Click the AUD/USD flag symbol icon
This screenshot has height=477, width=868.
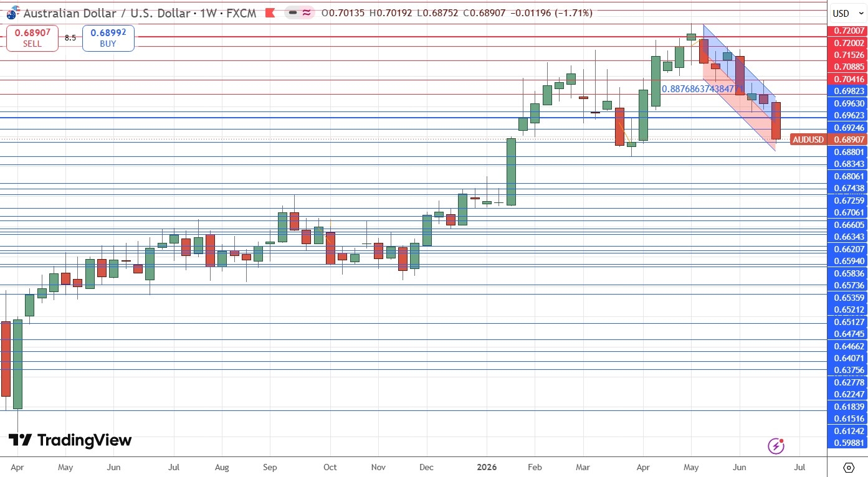point(12,12)
